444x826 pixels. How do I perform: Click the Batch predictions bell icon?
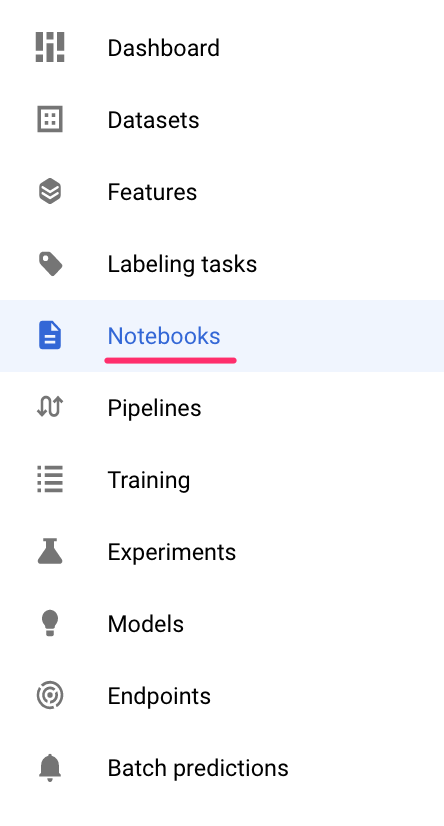50,768
